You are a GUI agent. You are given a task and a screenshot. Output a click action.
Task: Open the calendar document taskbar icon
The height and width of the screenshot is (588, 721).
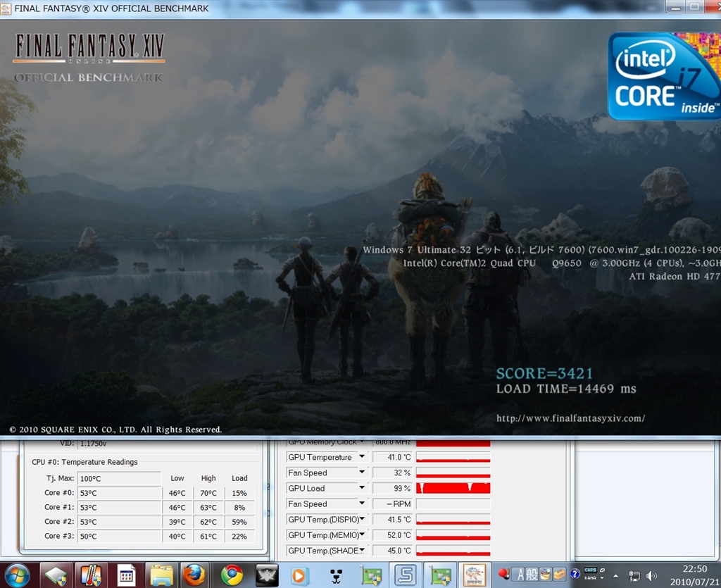[x=126, y=575]
